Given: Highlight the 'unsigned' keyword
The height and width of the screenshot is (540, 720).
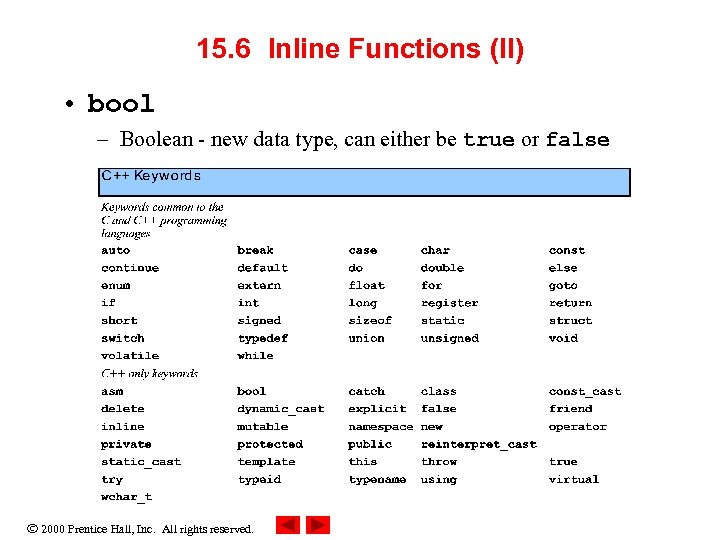Looking at the screenshot, I should tap(450, 339).
